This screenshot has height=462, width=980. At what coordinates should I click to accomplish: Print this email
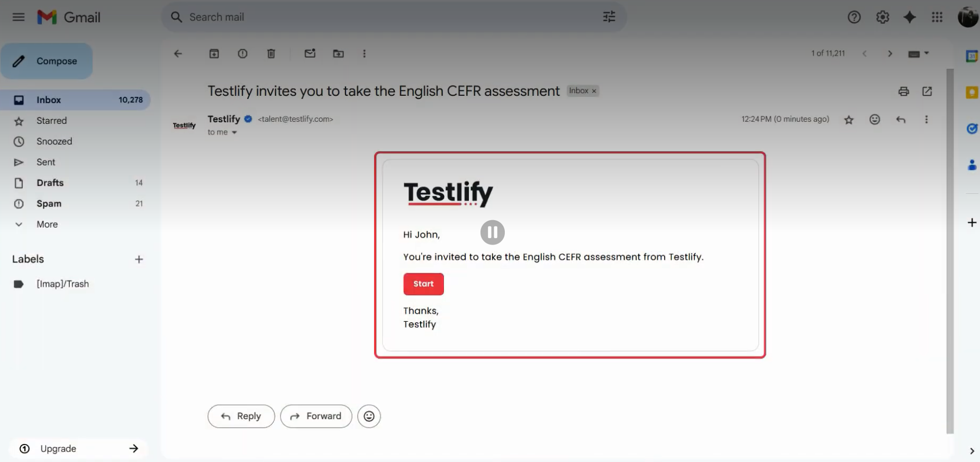pyautogui.click(x=904, y=92)
